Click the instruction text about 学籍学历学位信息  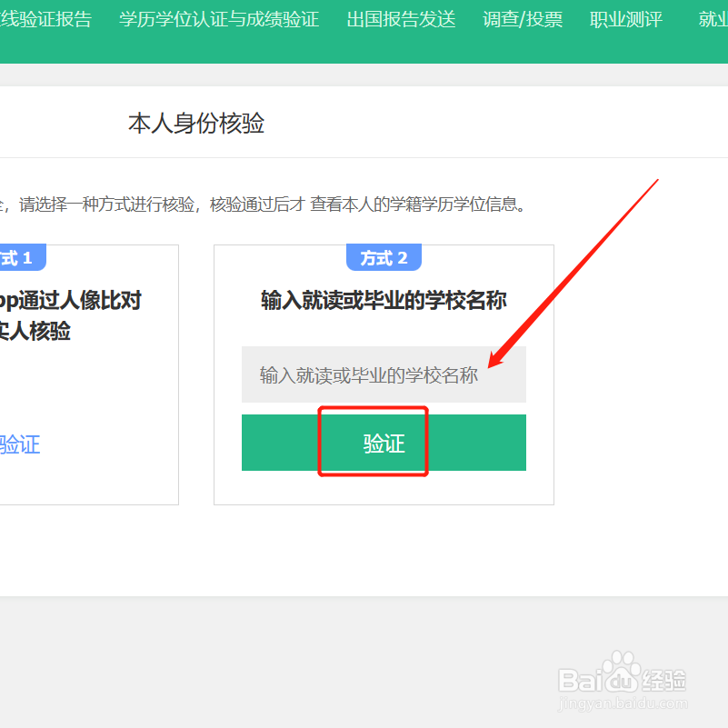point(264,204)
